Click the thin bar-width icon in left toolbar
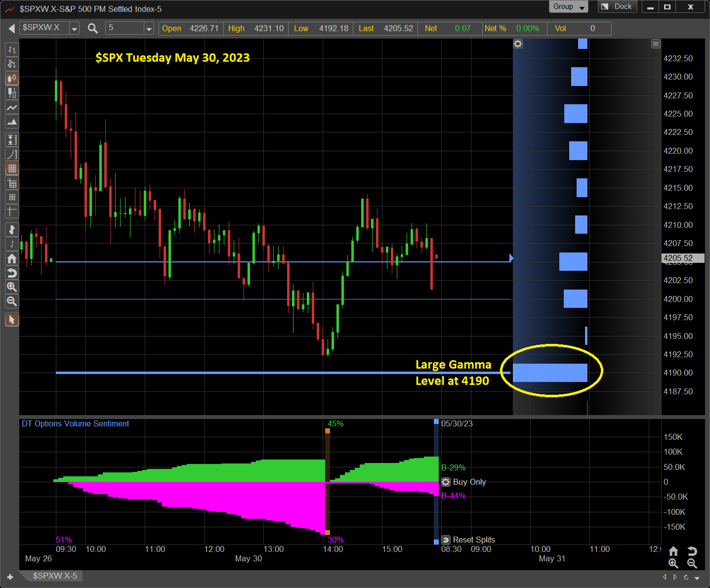 (x=12, y=244)
